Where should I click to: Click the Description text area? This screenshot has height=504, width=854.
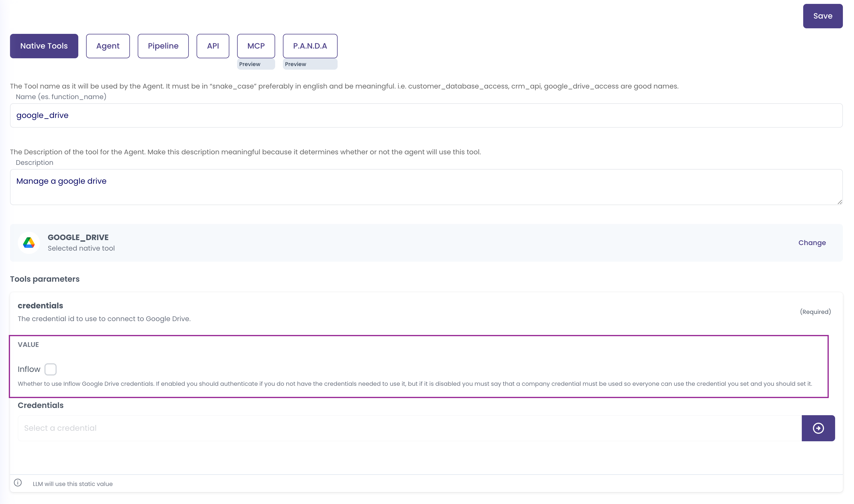426,187
